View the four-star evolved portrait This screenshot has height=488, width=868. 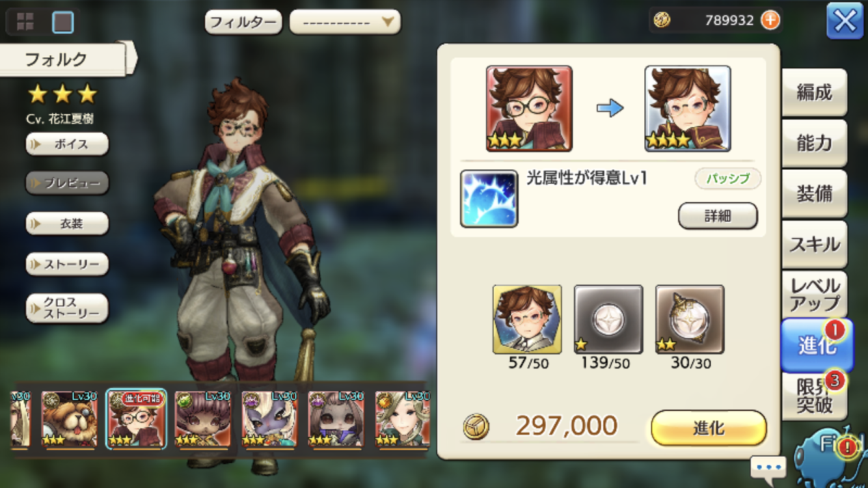point(688,109)
